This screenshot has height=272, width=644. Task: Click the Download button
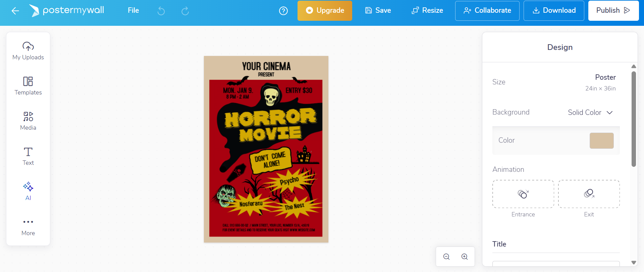[554, 10]
